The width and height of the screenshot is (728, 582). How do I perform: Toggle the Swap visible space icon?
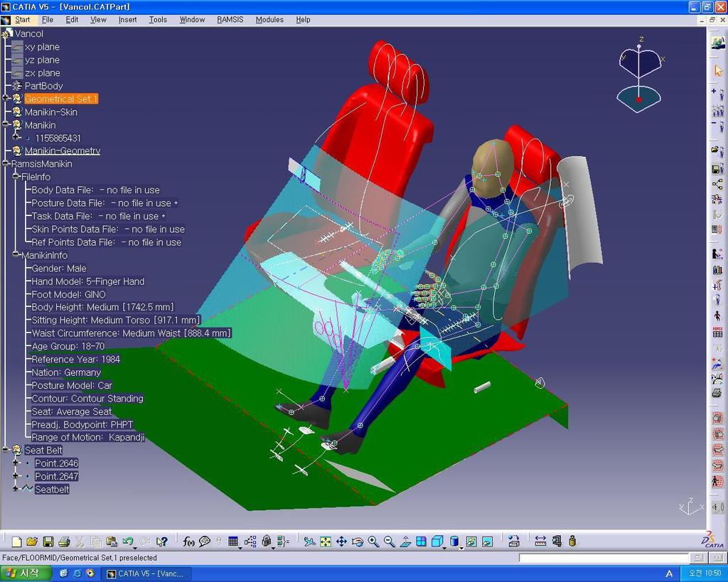[487, 541]
